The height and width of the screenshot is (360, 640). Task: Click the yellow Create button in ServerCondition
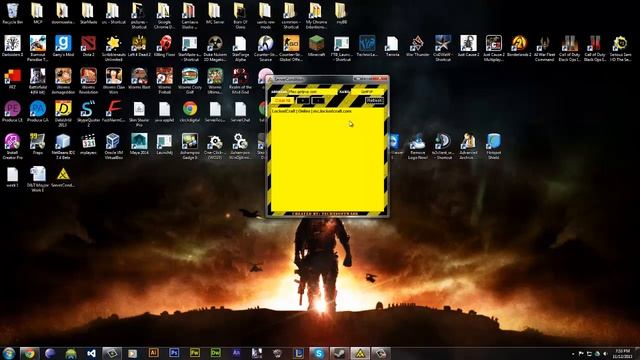coord(282,100)
